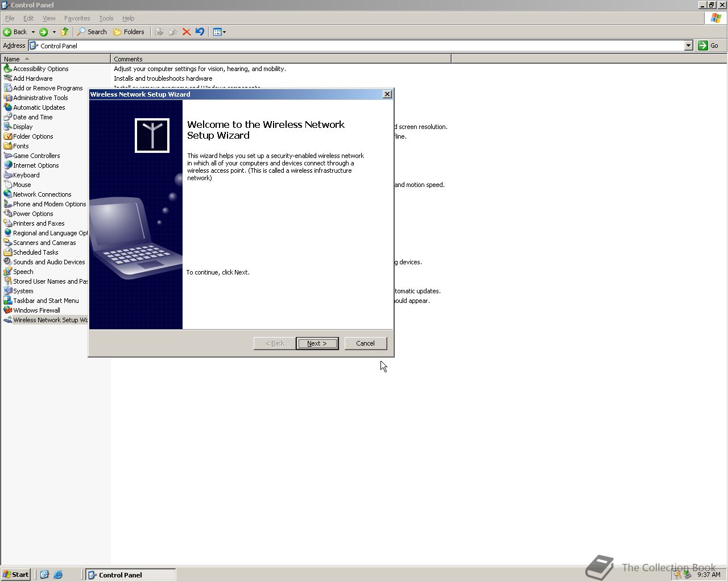Image resolution: width=728 pixels, height=582 pixels.
Task: Select Scanners and Cameras icon
Action: tap(8, 243)
